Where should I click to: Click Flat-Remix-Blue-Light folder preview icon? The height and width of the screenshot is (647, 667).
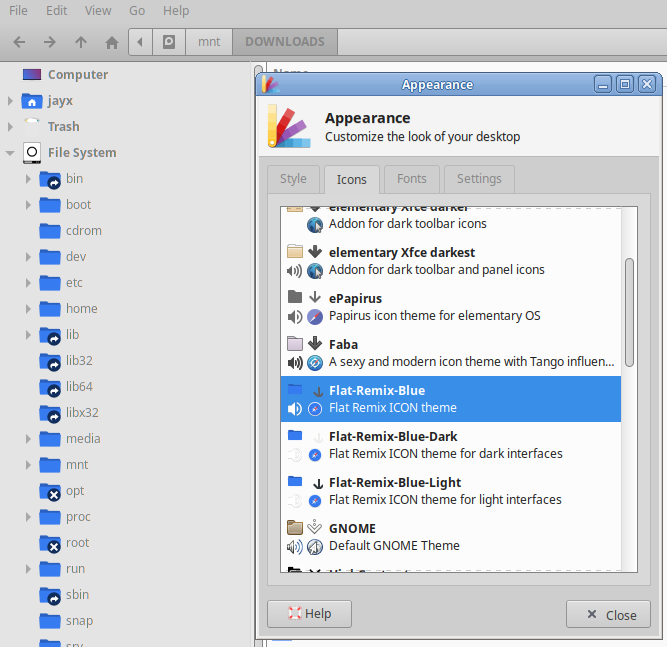click(295, 481)
